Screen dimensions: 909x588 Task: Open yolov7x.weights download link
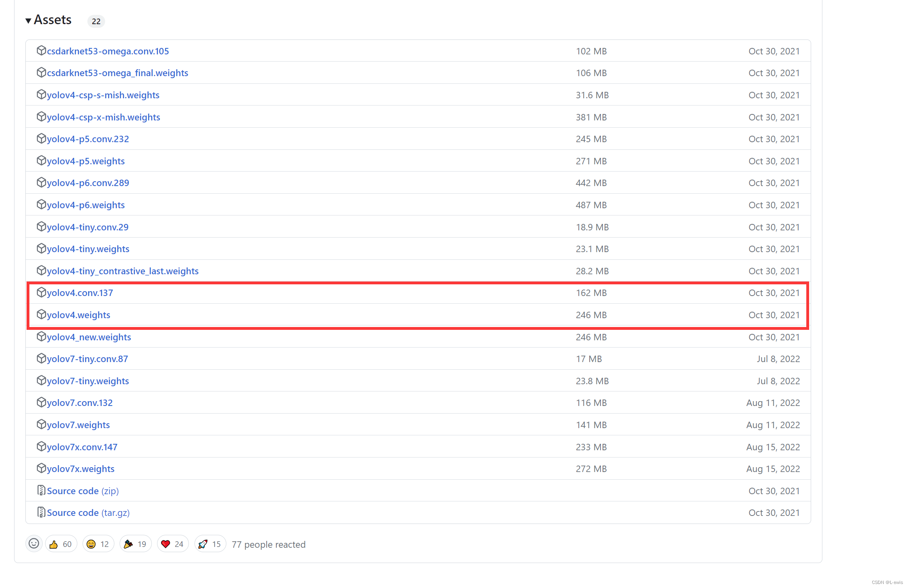[x=81, y=469]
